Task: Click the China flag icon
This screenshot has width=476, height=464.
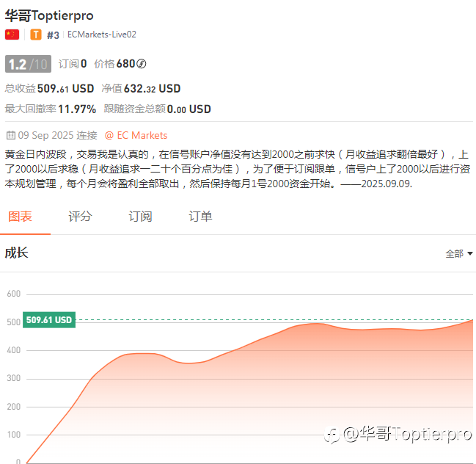Action: [12, 35]
